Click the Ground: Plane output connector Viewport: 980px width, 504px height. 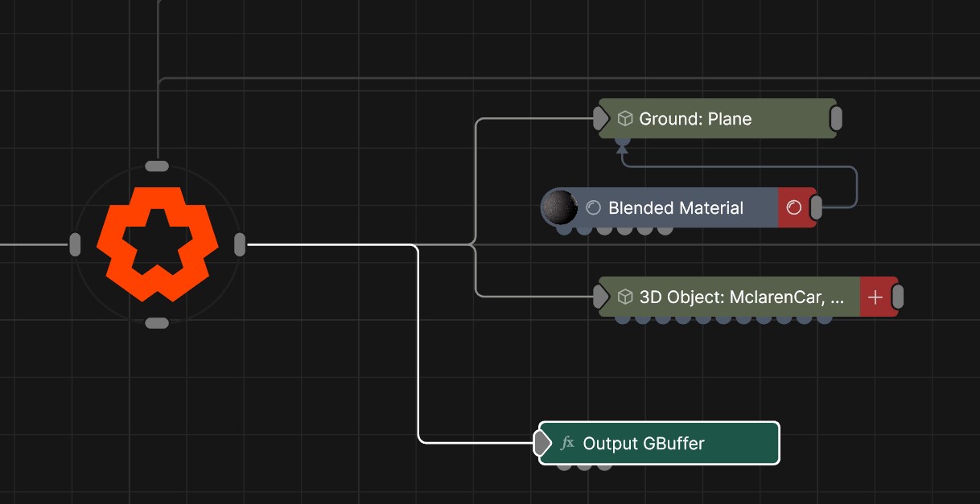[836, 119]
